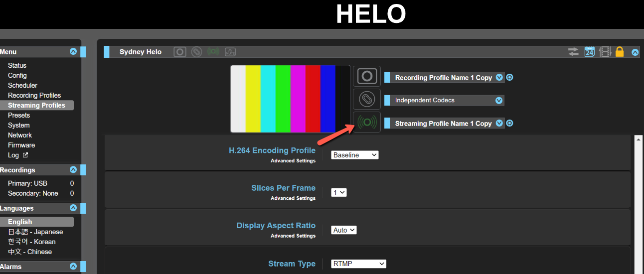The width and height of the screenshot is (644, 274).
Task: Click the yellow padlock icon
Action: pos(620,52)
